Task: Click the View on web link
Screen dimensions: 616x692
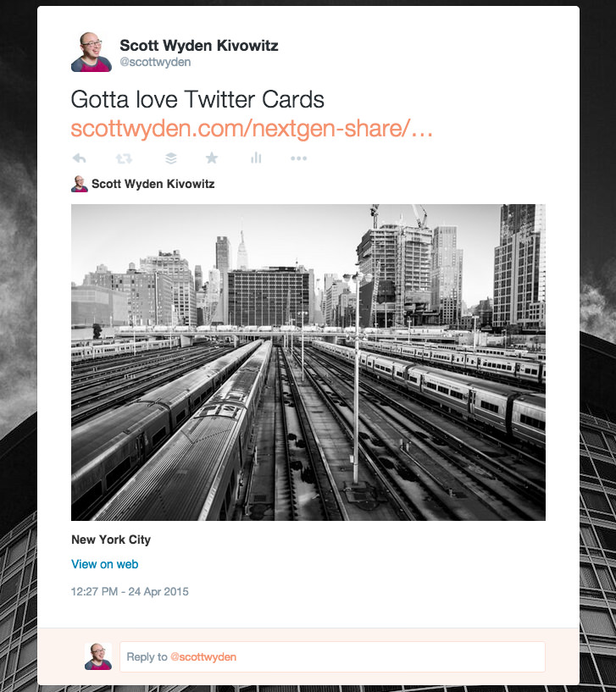Action: click(105, 564)
